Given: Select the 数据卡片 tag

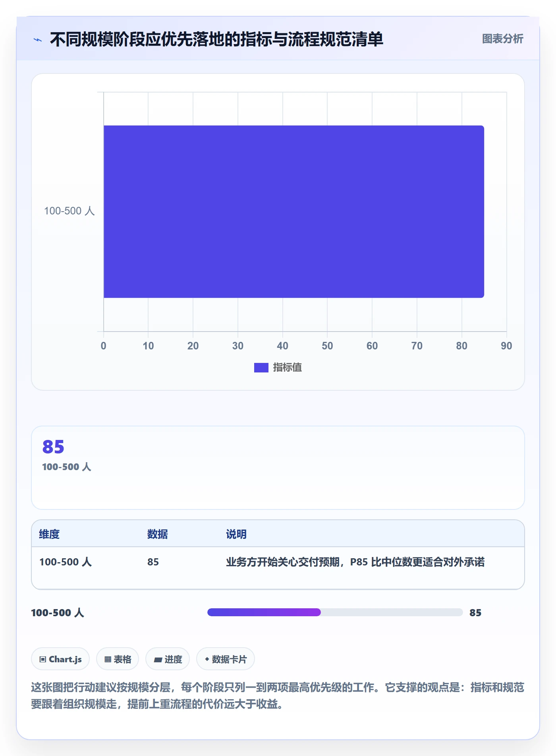Looking at the screenshot, I should [226, 659].
